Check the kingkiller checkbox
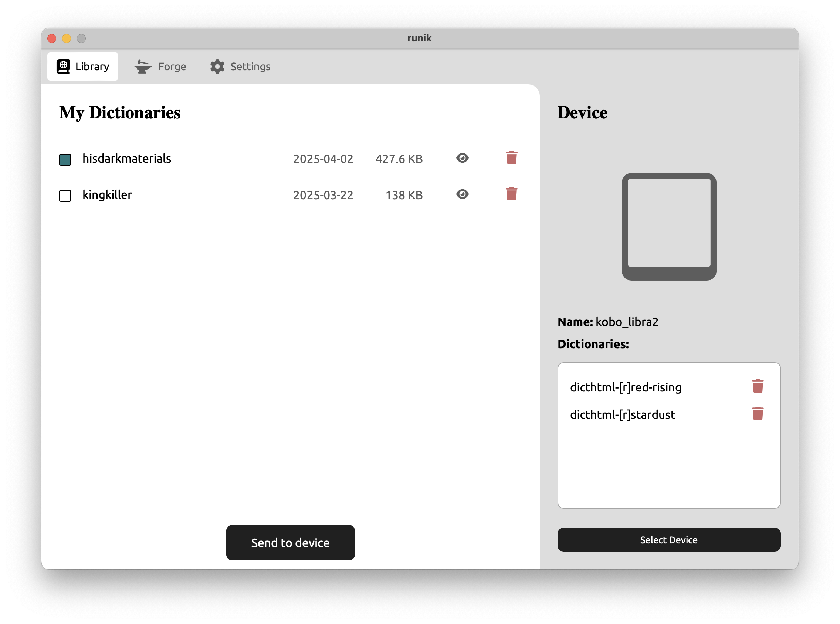Viewport: 840px width, 624px height. pos(65,196)
